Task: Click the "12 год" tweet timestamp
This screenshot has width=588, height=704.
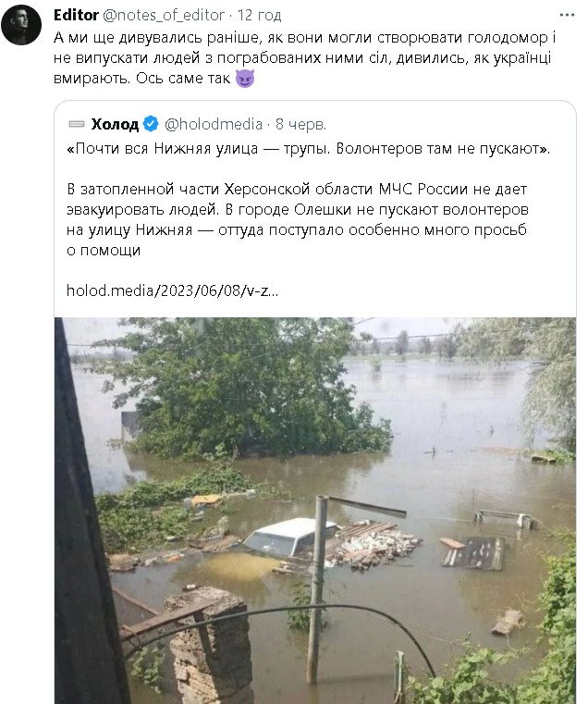Action: click(260, 16)
